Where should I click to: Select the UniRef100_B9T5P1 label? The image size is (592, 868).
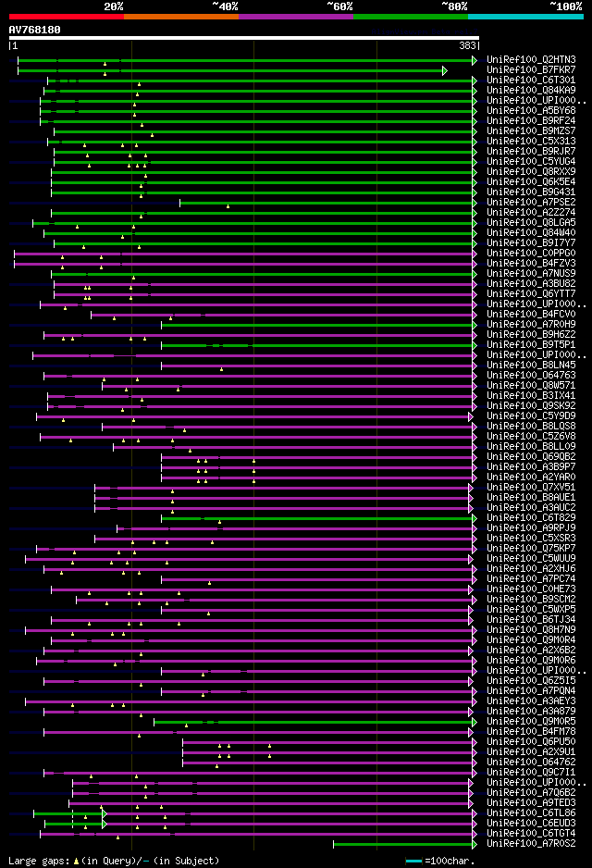pyautogui.click(x=531, y=345)
